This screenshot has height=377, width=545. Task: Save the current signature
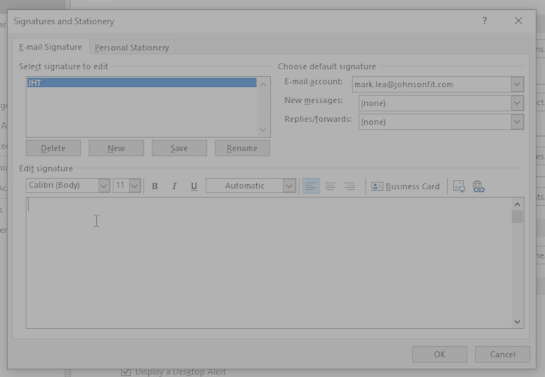click(179, 148)
